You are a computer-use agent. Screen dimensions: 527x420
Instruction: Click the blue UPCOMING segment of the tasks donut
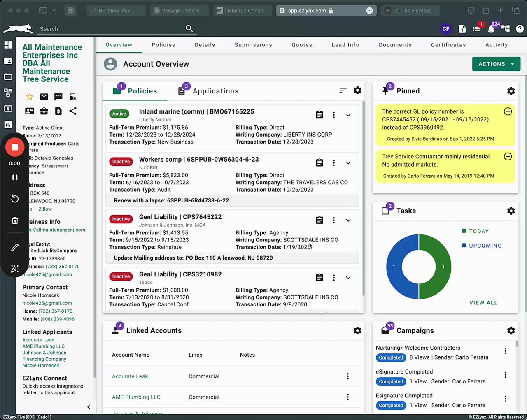394,267
